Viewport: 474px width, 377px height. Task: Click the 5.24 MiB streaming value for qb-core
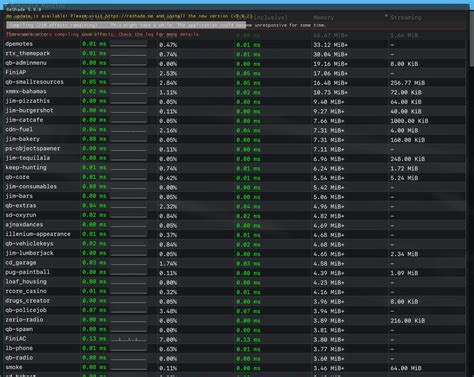(404, 178)
